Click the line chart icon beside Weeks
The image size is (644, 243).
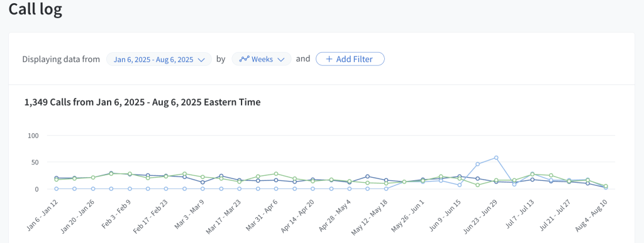pyautogui.click(x=245, y=59)
